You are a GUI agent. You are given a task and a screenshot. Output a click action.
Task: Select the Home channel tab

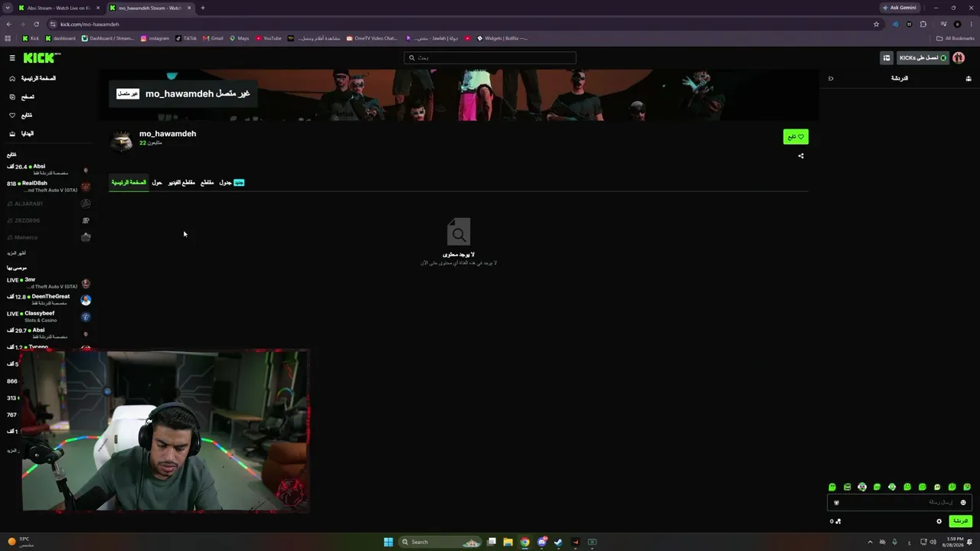(x=129, y=183)
